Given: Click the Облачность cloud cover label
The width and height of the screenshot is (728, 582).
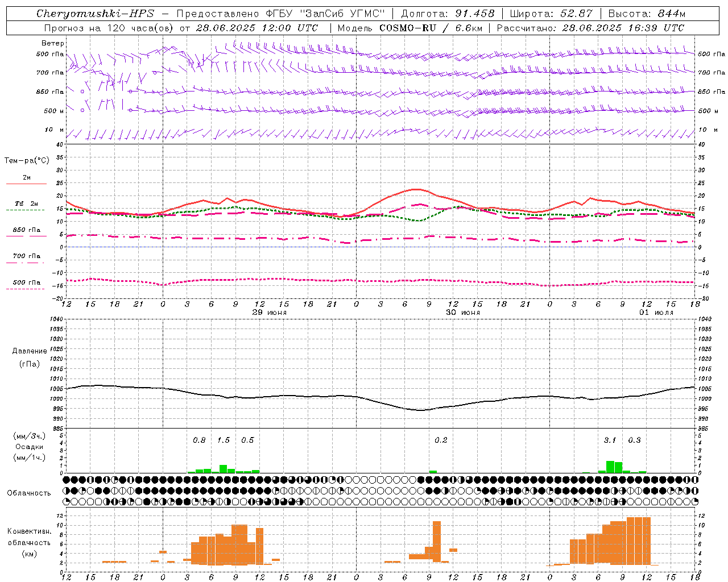Looking at the screenshot, I should click(x=29, y=493).
